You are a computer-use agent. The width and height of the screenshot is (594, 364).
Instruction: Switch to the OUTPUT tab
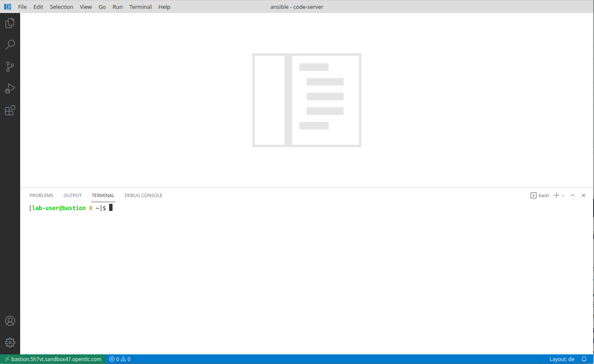[73, 195]
